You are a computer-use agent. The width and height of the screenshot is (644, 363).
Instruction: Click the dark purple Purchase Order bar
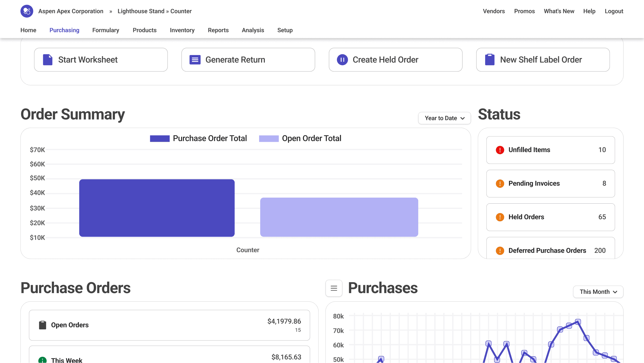157,208
